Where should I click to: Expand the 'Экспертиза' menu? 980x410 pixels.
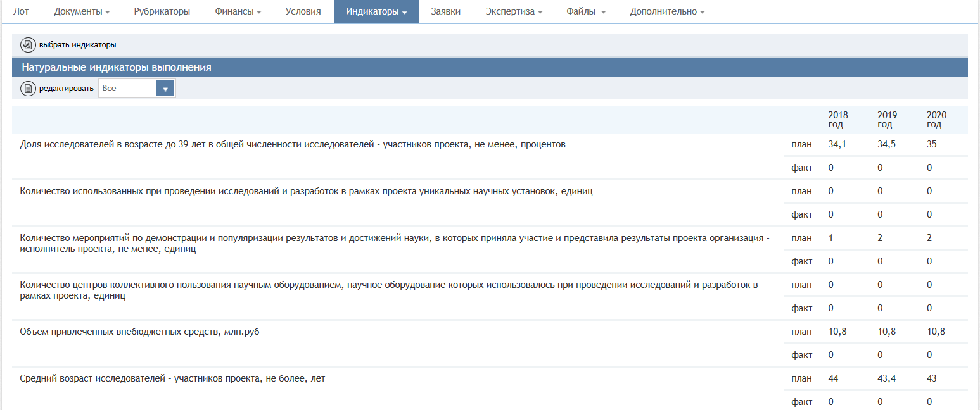tap(514, 11)
